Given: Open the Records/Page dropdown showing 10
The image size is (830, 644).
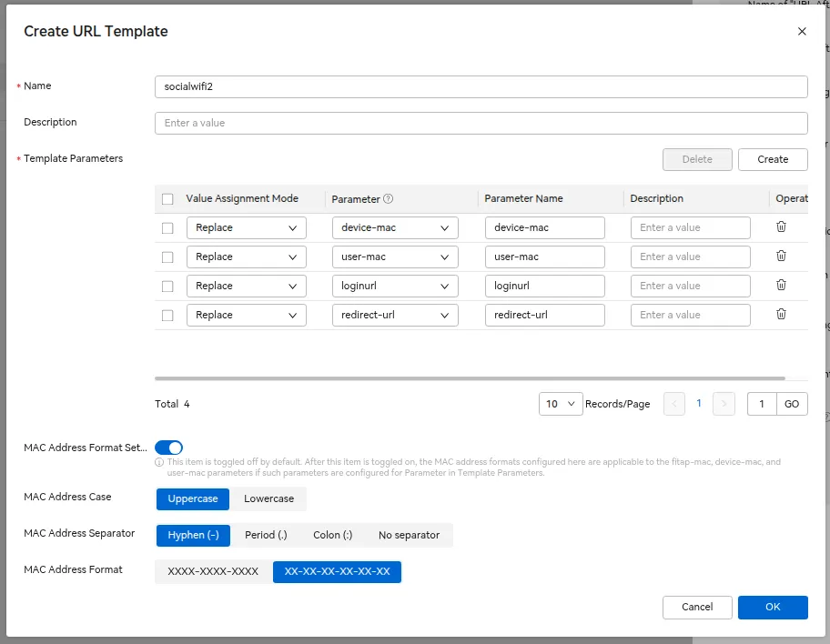Looking at the screenshot, I should click(x=561, y=404).
